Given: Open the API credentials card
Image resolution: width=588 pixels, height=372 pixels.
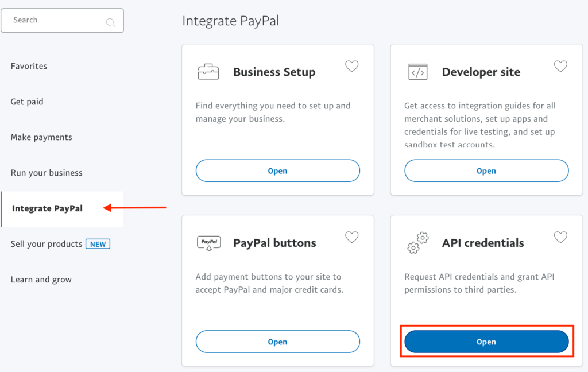Looking at the screenshot, I should (x=486, y=342).
